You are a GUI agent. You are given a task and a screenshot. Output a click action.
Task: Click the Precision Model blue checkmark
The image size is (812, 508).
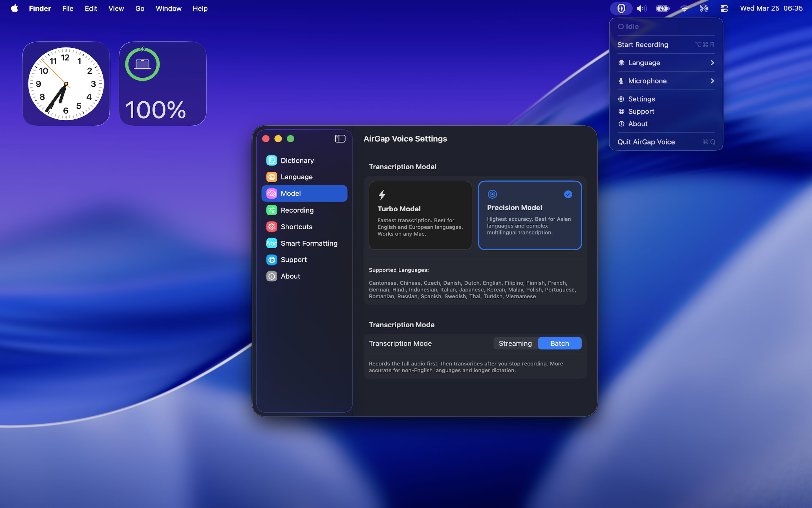[x=568, y=194]
